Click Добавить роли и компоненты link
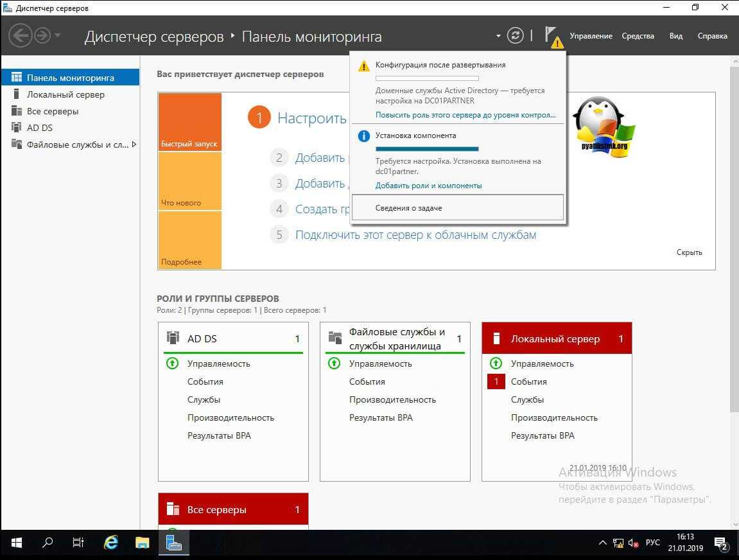 [428, 186]
